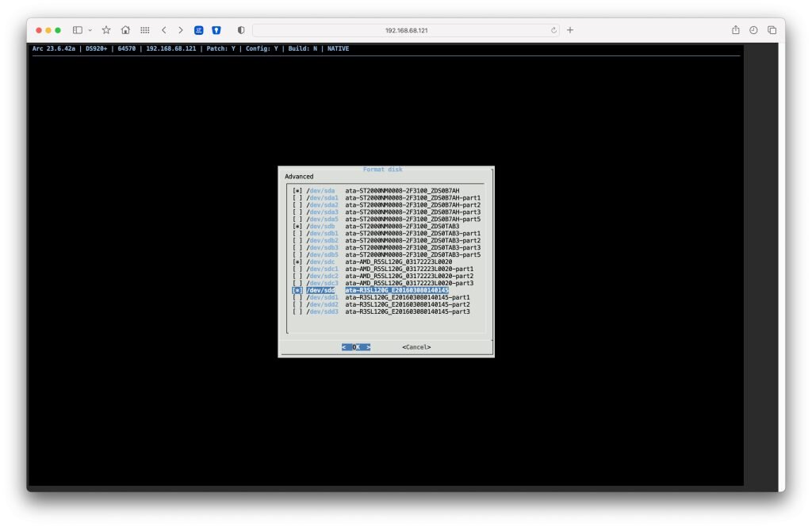Check the /dev/sdd1 partition box
The width and height of the screenshot is (812, 527).
(297, 297)
